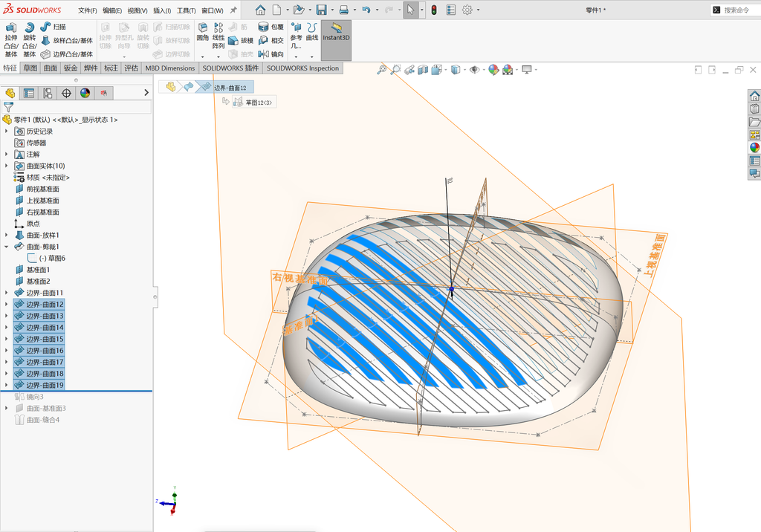This screenshot has height=532, width=761.
Task: Click the Intersect (相交) tool
Action: [271, 40]
